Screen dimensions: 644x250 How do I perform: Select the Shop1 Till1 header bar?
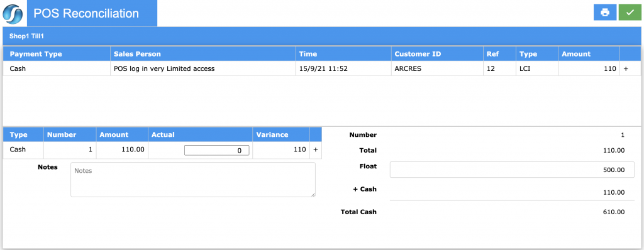click(322, 36)
